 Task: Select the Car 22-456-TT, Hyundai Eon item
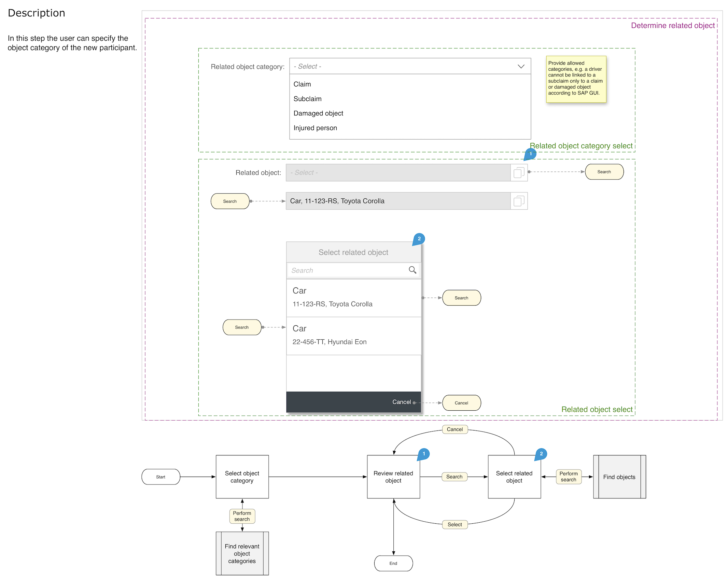(x=354, y=336)
